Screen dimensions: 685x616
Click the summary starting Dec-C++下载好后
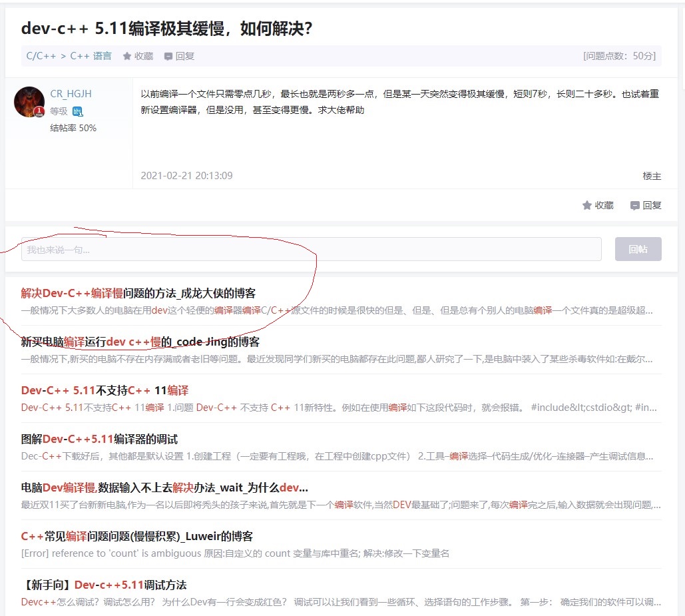[x=338, y=457]
